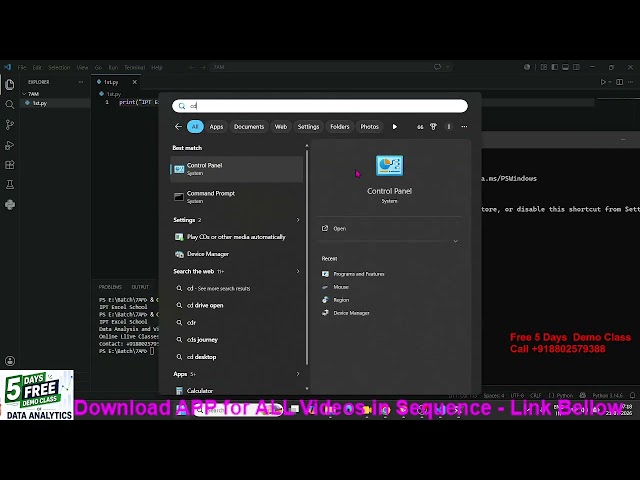Expand the chevron below Open action
Image resolution: width=640 pixels, height=480 pixels.
point(456,241)
